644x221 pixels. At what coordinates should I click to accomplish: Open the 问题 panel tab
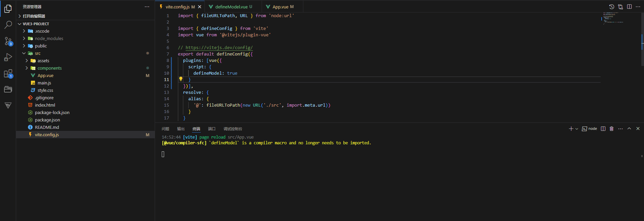click(x=165, y=129)
